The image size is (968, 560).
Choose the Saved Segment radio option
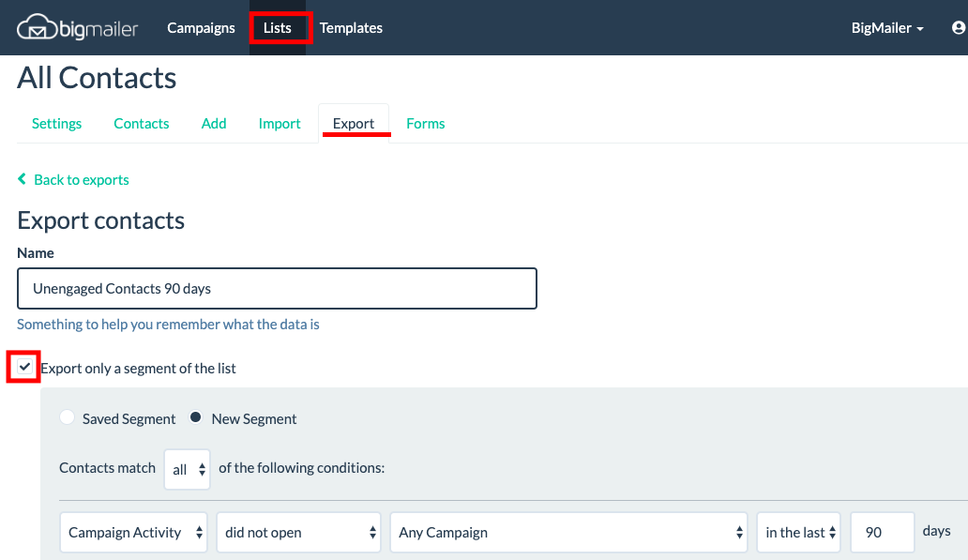(x=68, y=417)
